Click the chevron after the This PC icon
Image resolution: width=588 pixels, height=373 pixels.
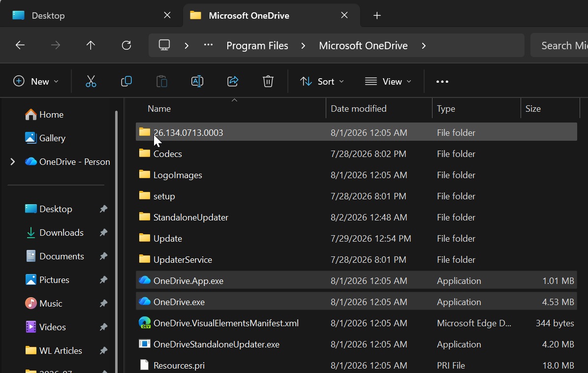point(186,46)
